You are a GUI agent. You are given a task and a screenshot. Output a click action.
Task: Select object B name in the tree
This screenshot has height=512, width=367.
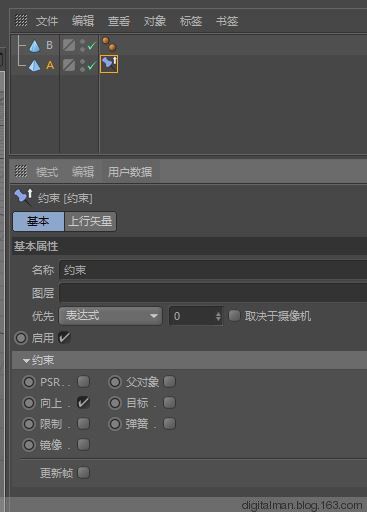(x=49, y=45)
